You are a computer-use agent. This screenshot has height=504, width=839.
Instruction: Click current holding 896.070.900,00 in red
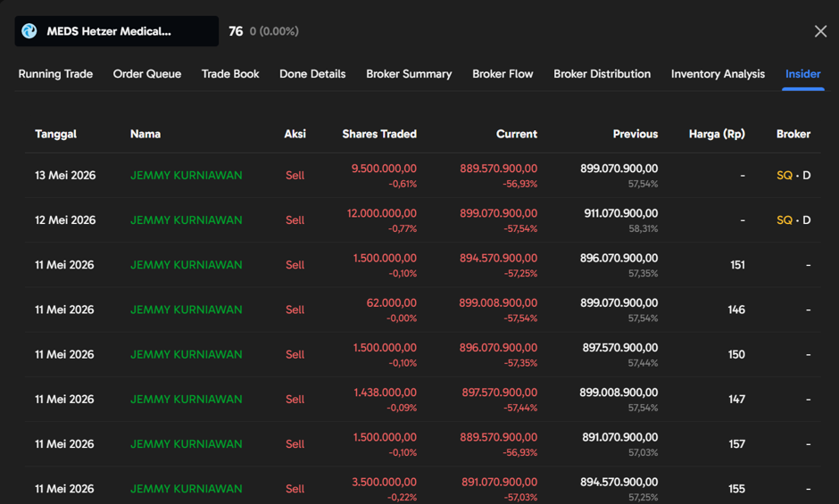498,348
